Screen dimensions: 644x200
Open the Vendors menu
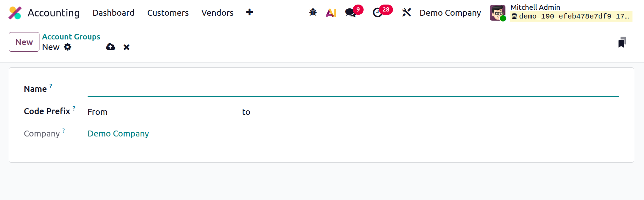[217, 13]
